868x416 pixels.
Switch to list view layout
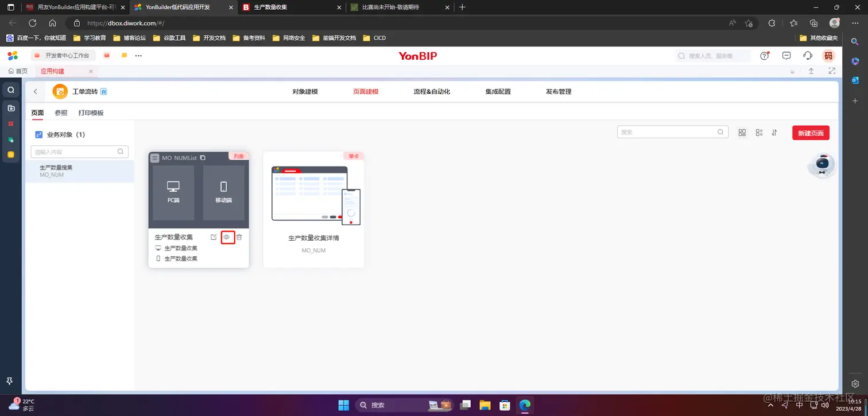click(759, 132)
